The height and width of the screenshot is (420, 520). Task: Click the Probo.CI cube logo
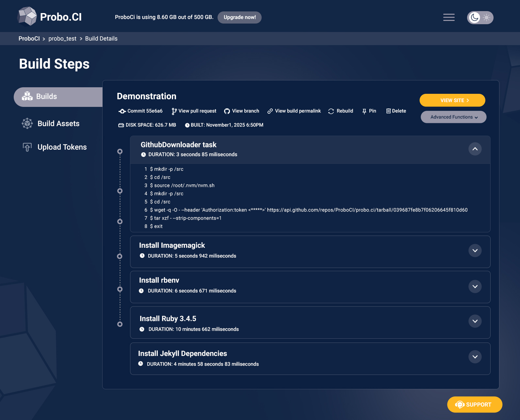pos(27,16)
